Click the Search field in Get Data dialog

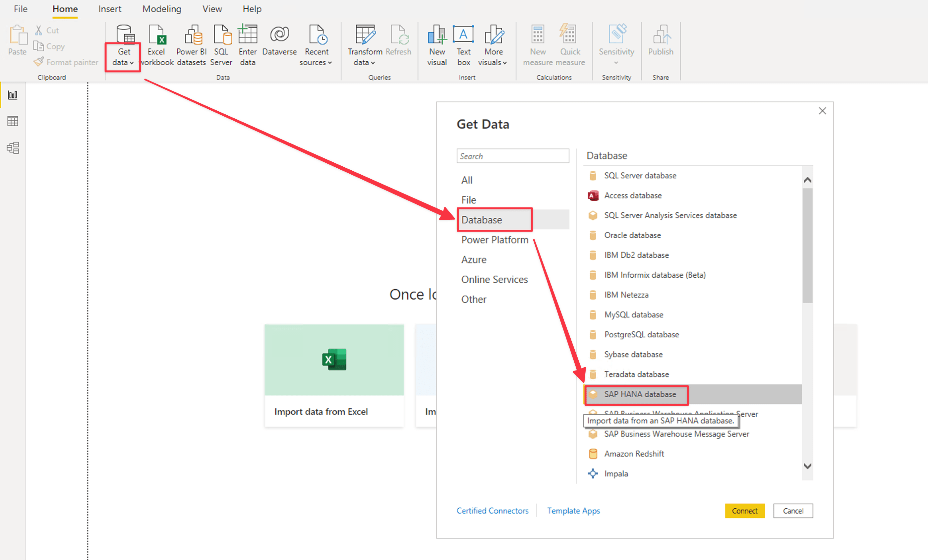(513, 155)
